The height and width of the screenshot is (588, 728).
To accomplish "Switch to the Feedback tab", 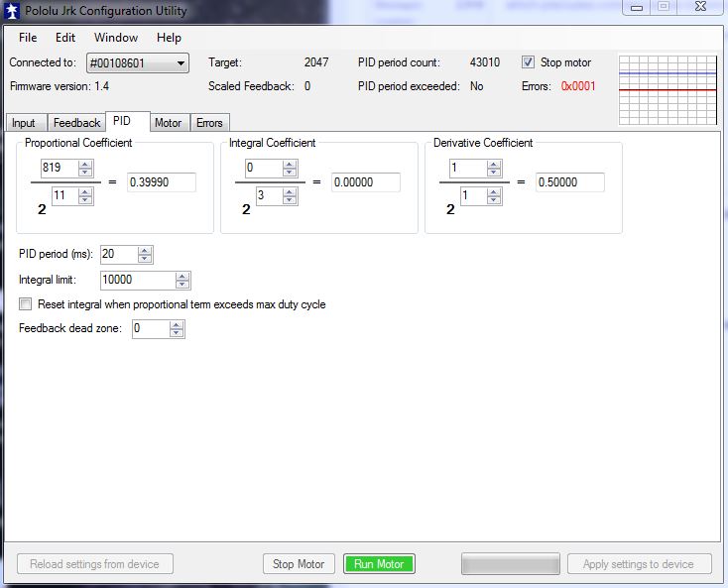I will tap(77, 123).
